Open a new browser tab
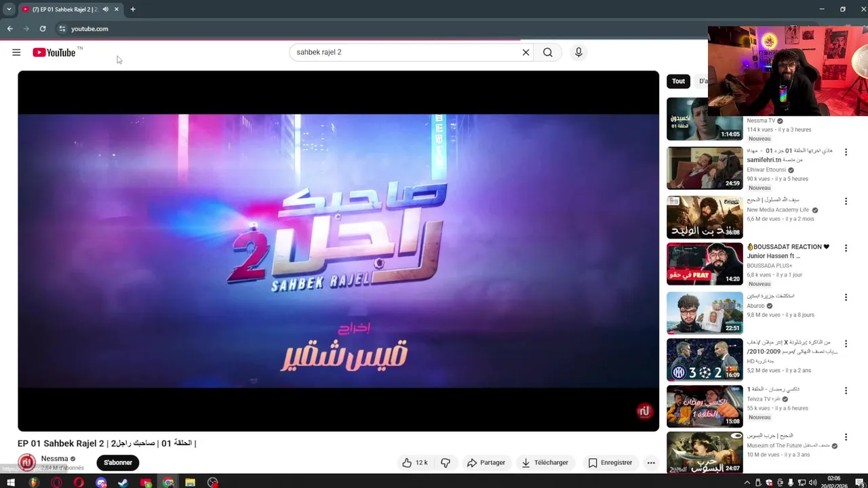The image size is (868, 488). [133, 9]
